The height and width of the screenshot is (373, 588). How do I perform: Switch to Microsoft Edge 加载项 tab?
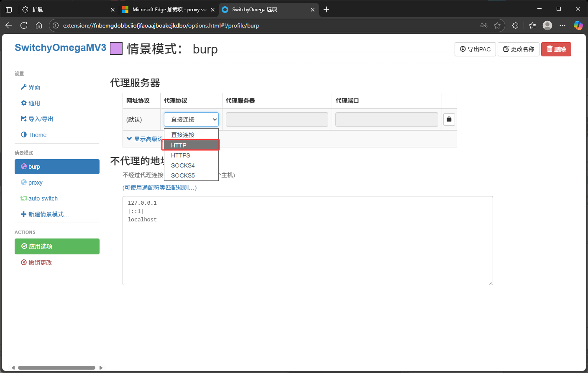pyautogui.click(x=168, y=10)
